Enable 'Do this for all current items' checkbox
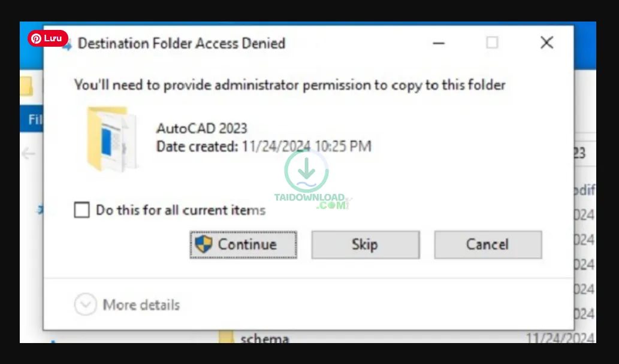The image size is (619, 364). pos(81,210)
